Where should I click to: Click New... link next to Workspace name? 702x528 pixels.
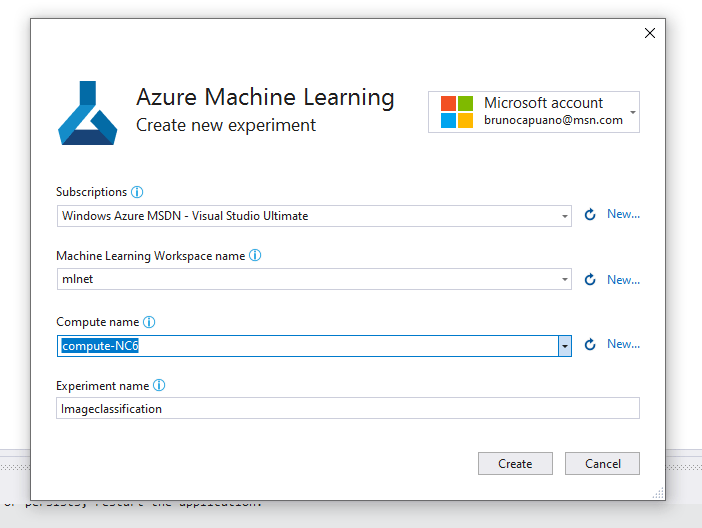pos(623,280)
